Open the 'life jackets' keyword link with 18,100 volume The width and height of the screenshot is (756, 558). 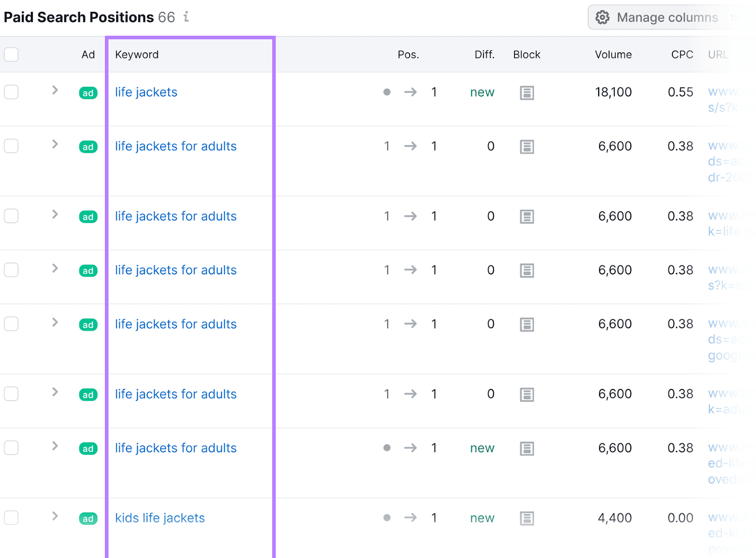point(146,92)
